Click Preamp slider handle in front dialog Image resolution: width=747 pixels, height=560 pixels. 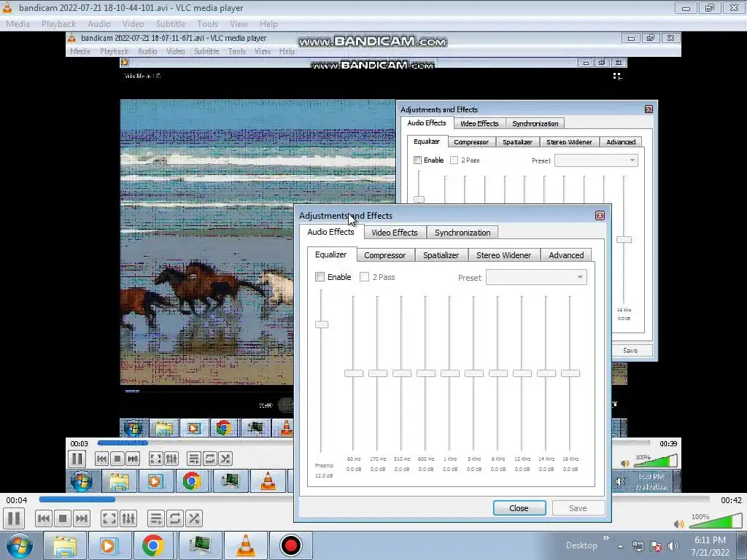pos(322,324)
